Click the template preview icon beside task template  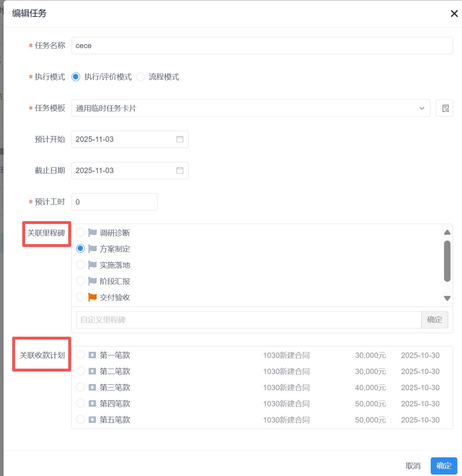tap(444, 108)
